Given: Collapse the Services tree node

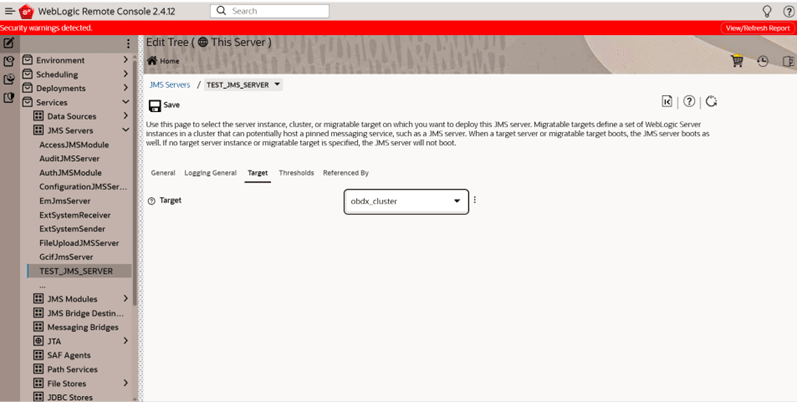Looking at the screenshot, I should pos(126,102).
